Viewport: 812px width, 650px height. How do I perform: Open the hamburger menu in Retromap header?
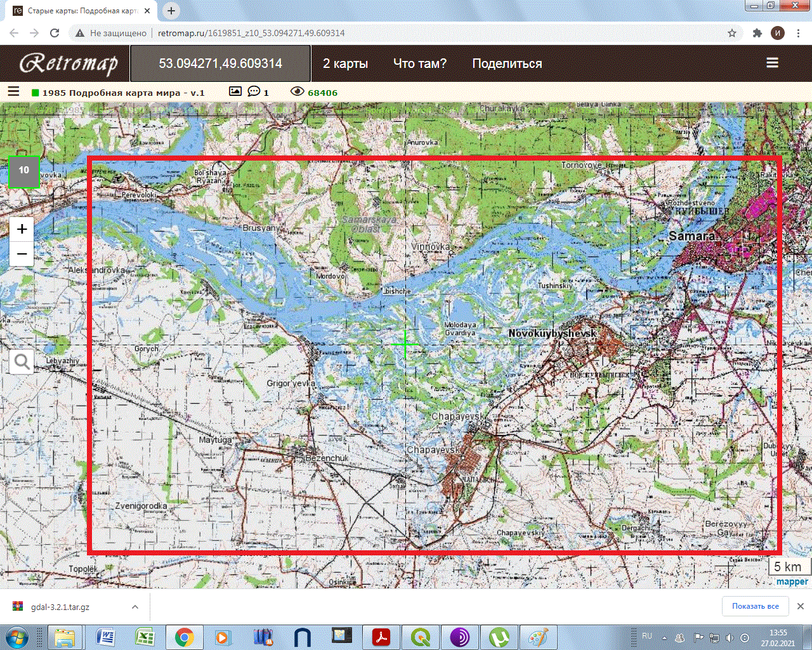tap(772, 63)
